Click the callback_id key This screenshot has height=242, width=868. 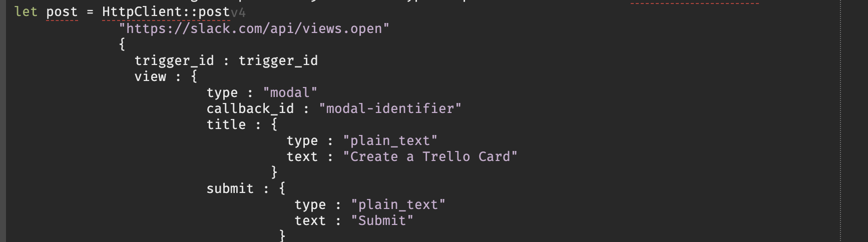tap(250, 108)
